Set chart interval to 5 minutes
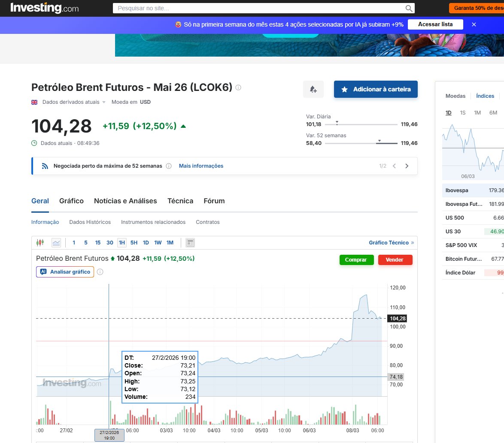504x443 pixels. (86, 243)
